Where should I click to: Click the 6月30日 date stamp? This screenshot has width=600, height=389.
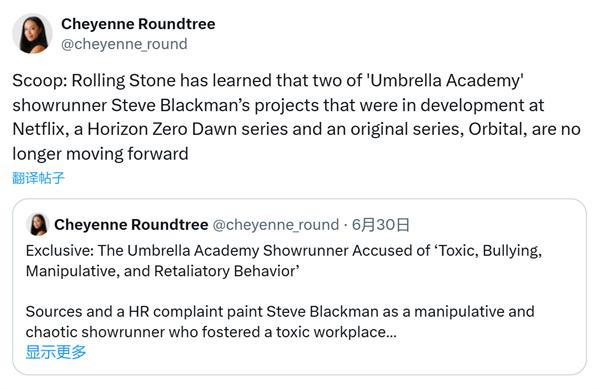pos(380,225)
